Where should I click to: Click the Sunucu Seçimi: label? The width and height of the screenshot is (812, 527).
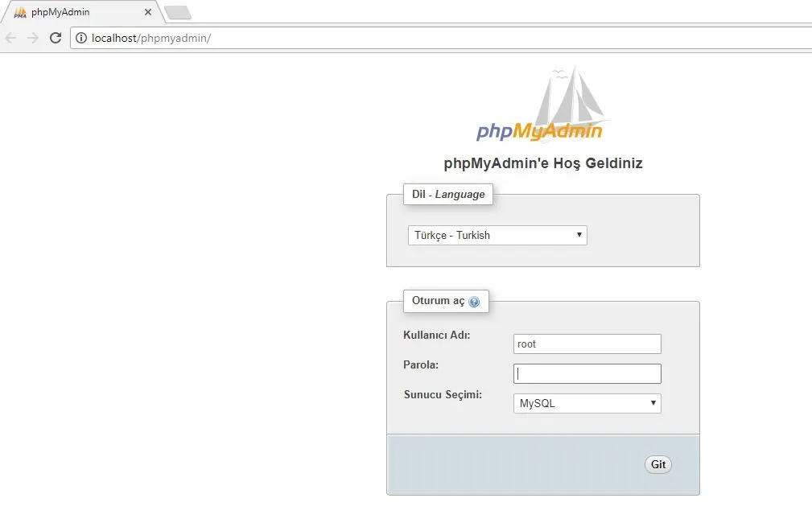[443, 394]
